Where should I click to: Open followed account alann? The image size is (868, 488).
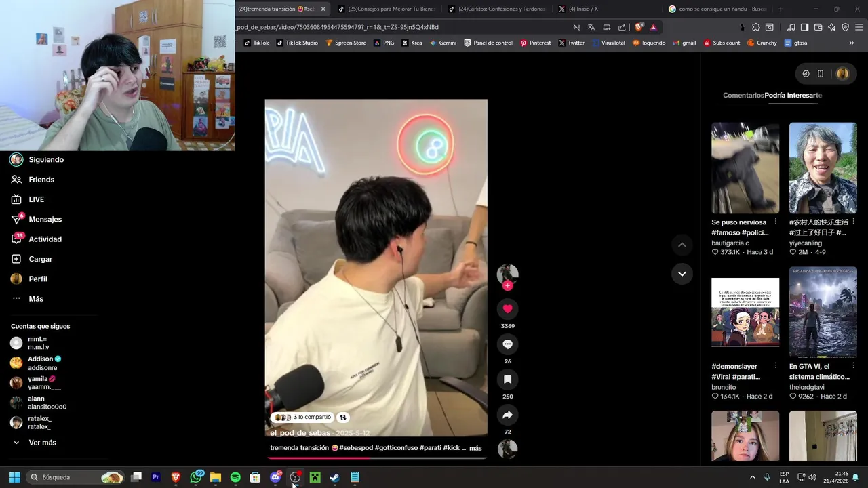pyautogui.click(x=39, y=403)
